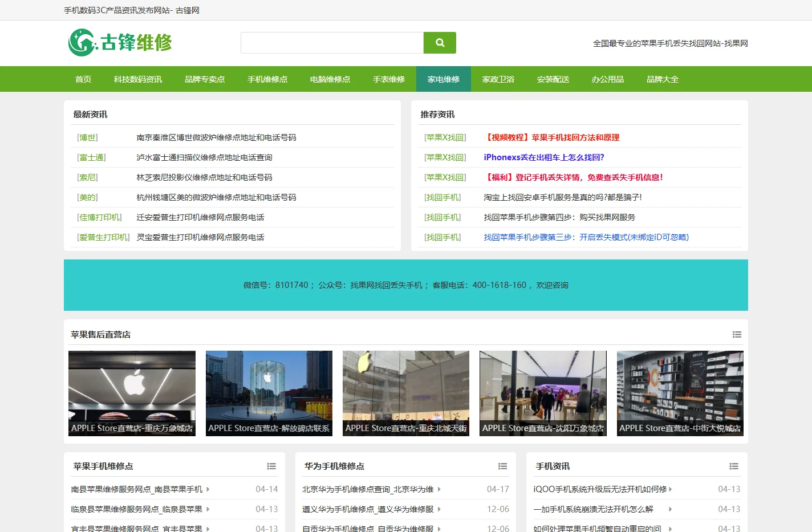Screen dimensions: 812x532
Task: Open 品牌大全 navigation item
Action: [663, 79]
